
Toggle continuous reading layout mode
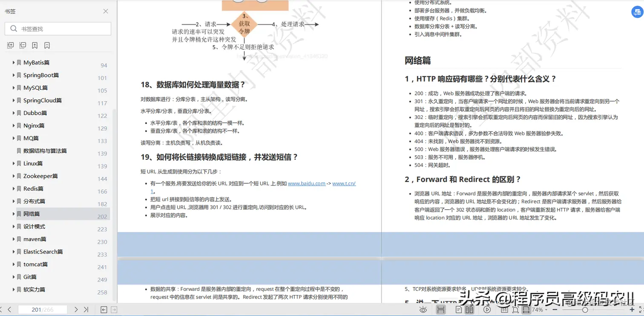coord(442,309)
